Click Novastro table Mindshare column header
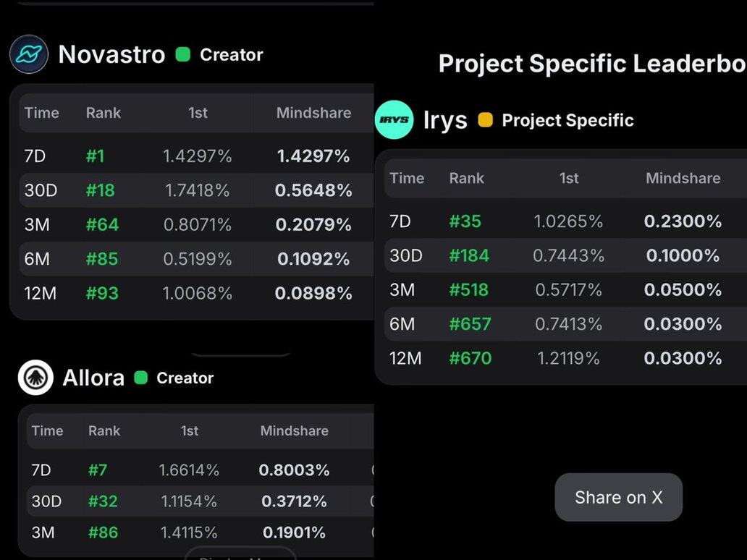Screen dimensions: 747x560 pos(313,113)
